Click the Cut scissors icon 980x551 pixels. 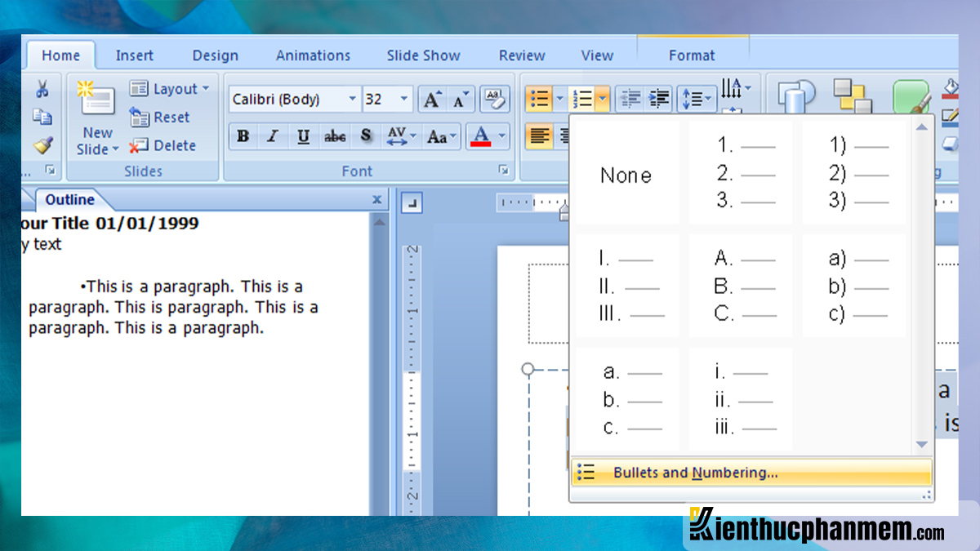tap(42, 90)
